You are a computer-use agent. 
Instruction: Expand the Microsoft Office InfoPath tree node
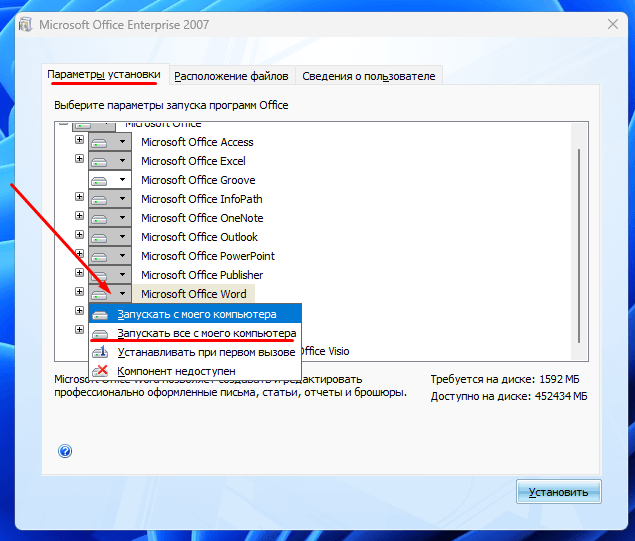pos(79,197)
